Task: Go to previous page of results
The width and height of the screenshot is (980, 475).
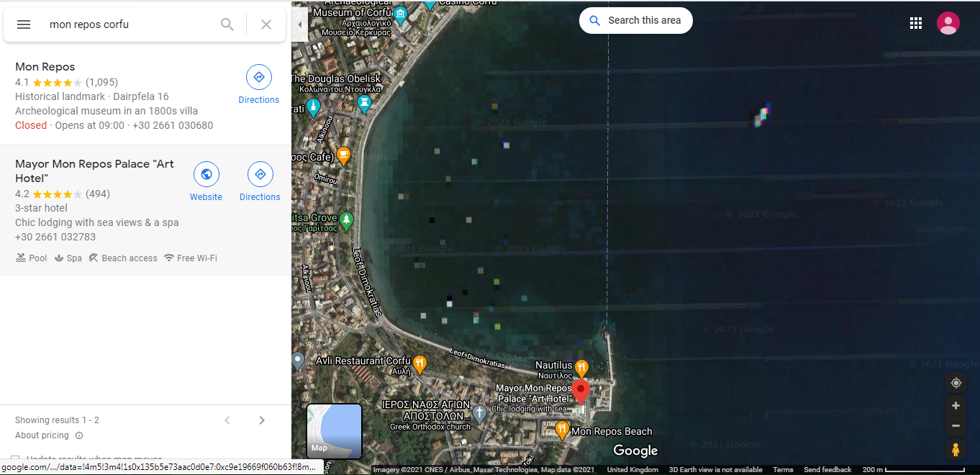Action: click(227, 420)
